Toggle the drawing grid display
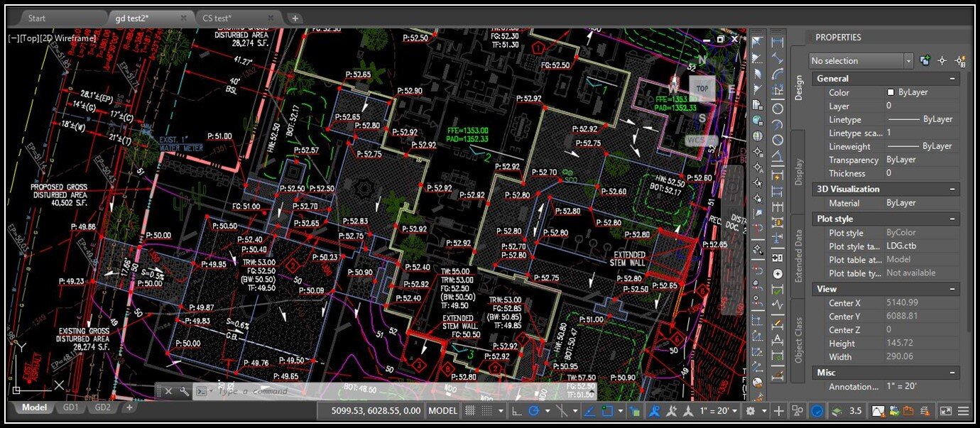Image resolution: width=980 pixels, height=428 pixels. tap(470, 410)
